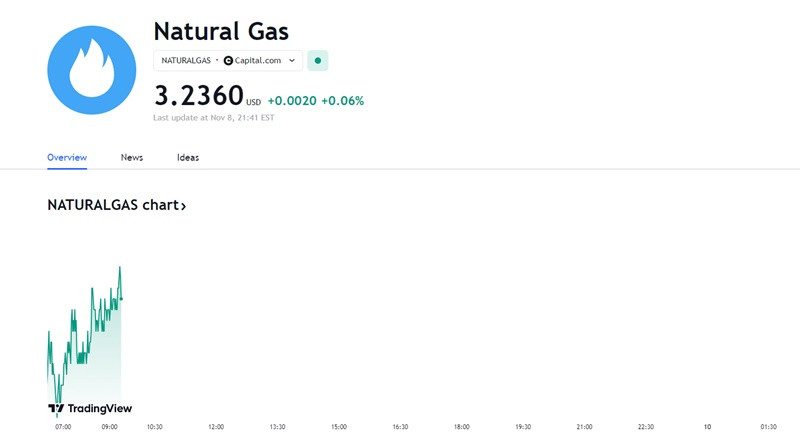Click the 07:00 label on the time axis

[x=63, y=427]
